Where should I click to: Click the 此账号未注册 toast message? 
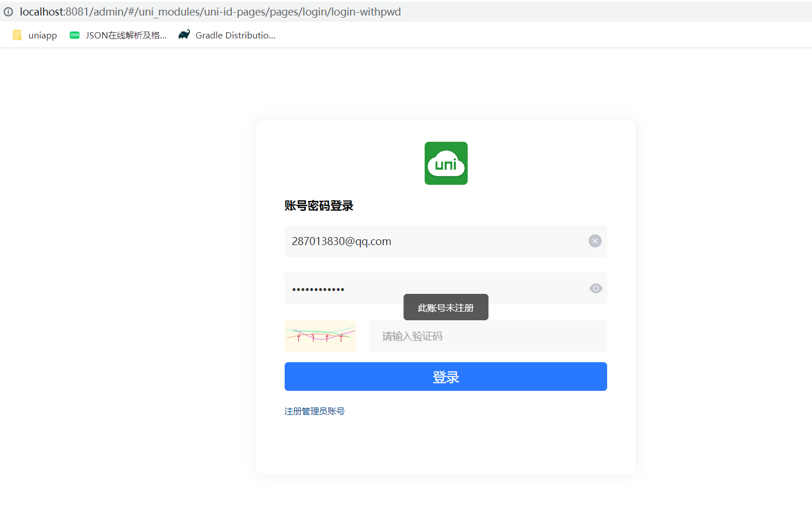pyautogui.click(x=446, y=308)
